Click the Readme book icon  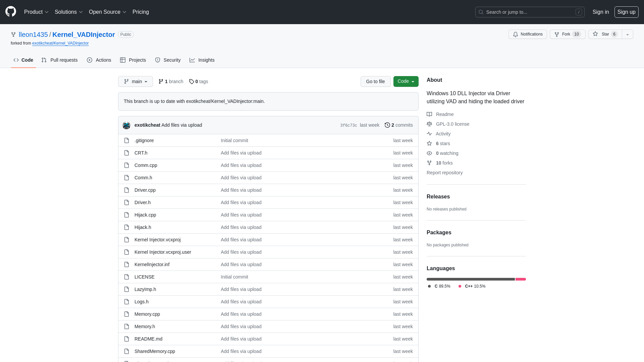[x=429, y=114]
